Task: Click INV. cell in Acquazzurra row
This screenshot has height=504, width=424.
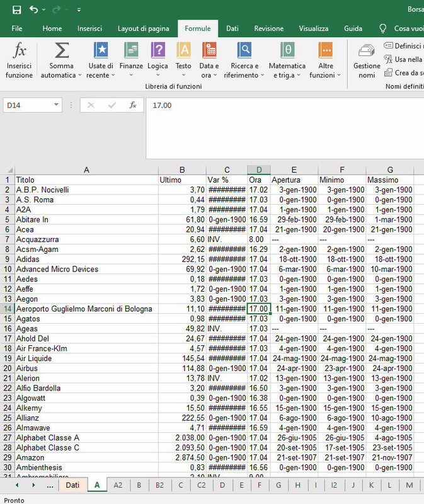Action: point(227,239)
